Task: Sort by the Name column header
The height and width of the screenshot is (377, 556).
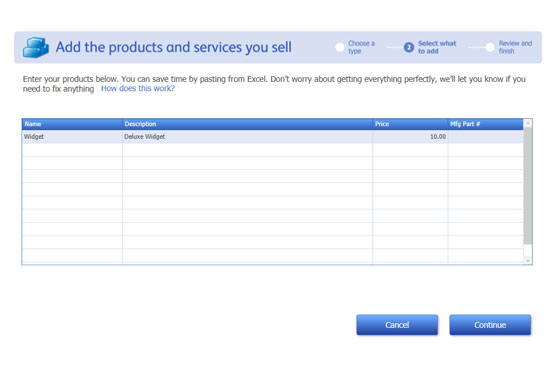Action: point(72,124)
